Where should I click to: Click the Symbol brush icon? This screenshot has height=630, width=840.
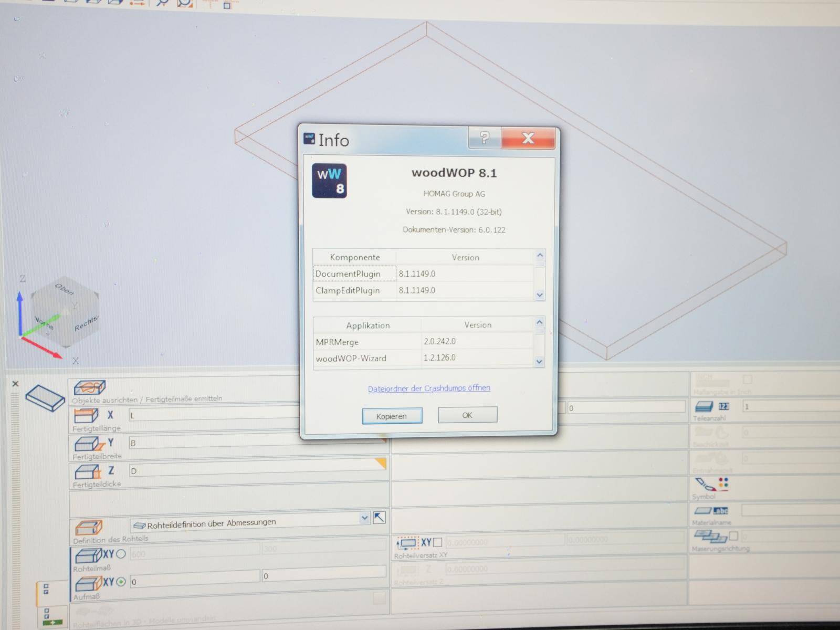click(x=706, y=484)
